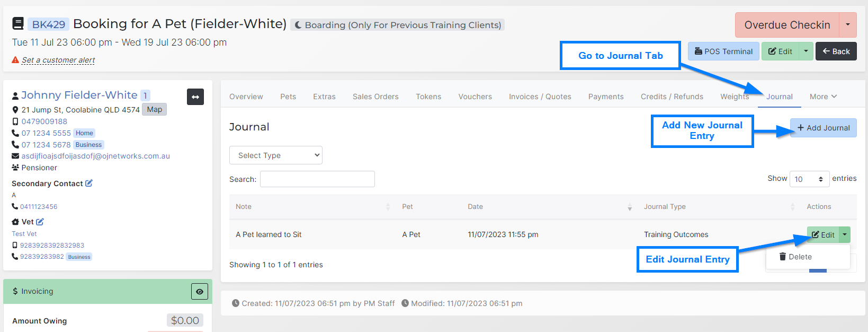Open the POS Terminal
Screen dimensions: 868x332
pyautogui.click(x=723, y=51)
